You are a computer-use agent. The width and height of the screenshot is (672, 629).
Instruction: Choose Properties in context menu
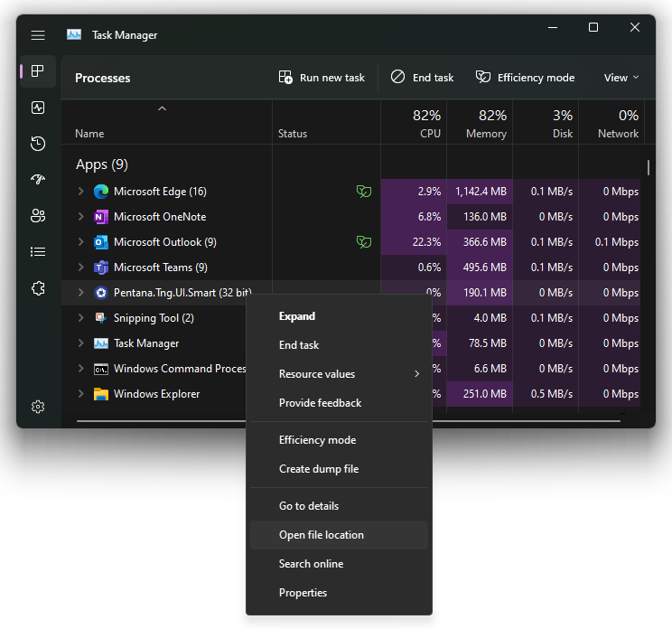[339, 593]
